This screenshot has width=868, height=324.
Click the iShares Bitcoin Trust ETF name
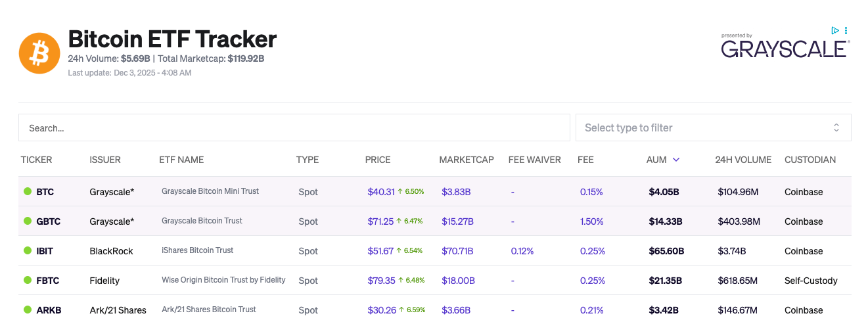(197, 250)
